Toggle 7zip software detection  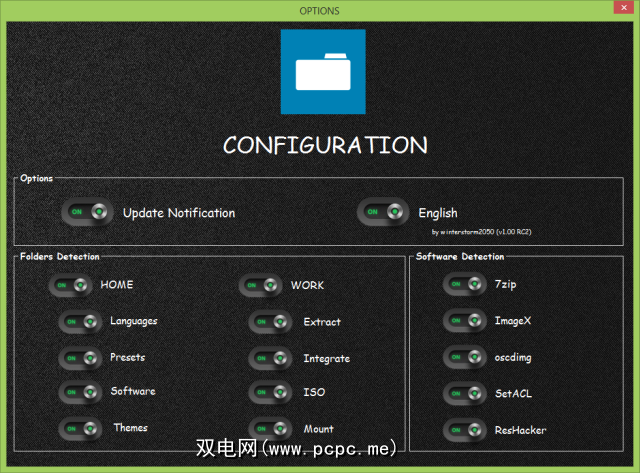465,284
